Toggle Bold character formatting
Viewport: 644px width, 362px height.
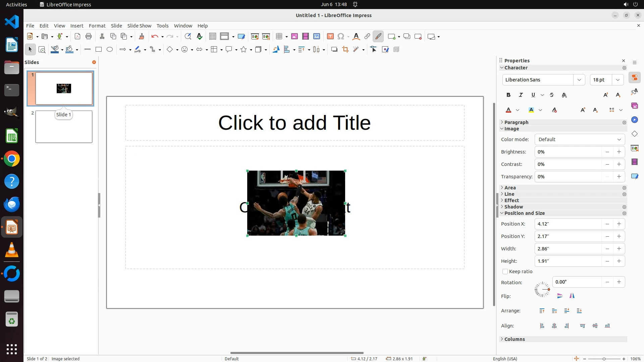click(508, 95)
